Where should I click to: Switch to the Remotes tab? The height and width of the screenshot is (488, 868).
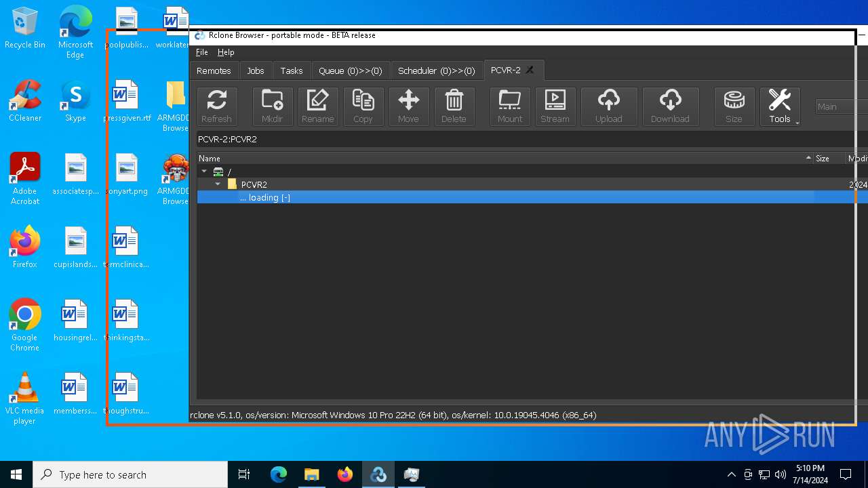(214, 70)
